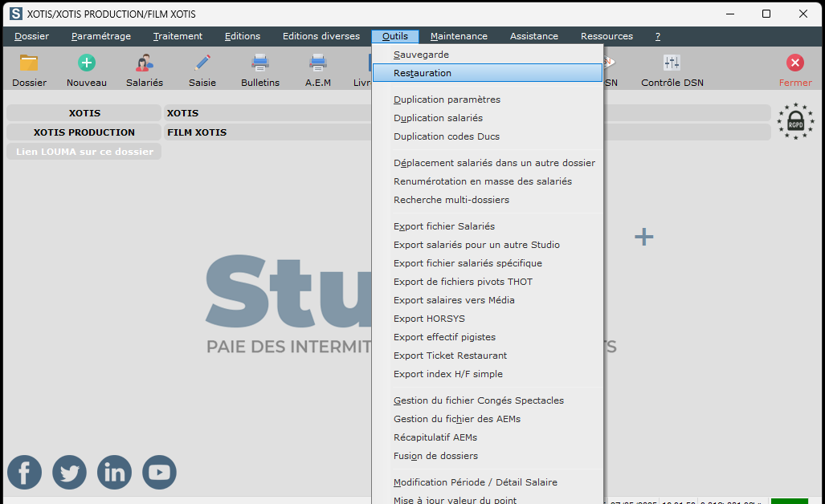Click the blue plus sign on background
Screen dimensions: 825x504
(644, 237)
